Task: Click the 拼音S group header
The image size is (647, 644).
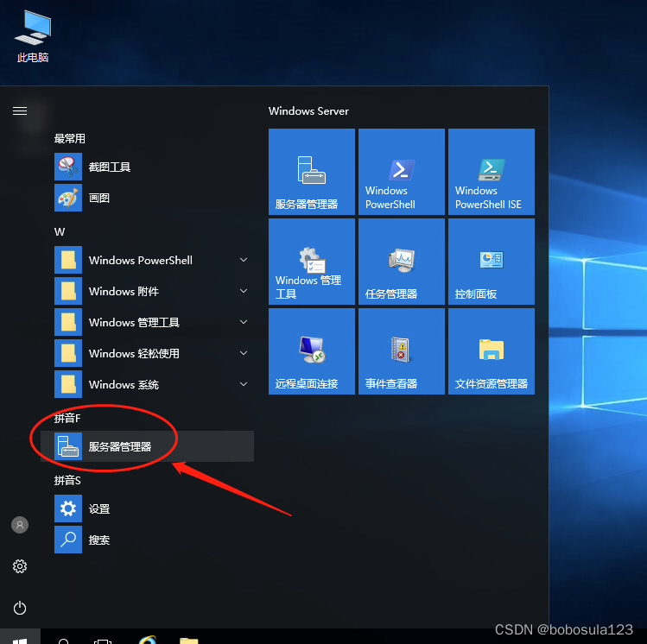Action: coord(67,480)
